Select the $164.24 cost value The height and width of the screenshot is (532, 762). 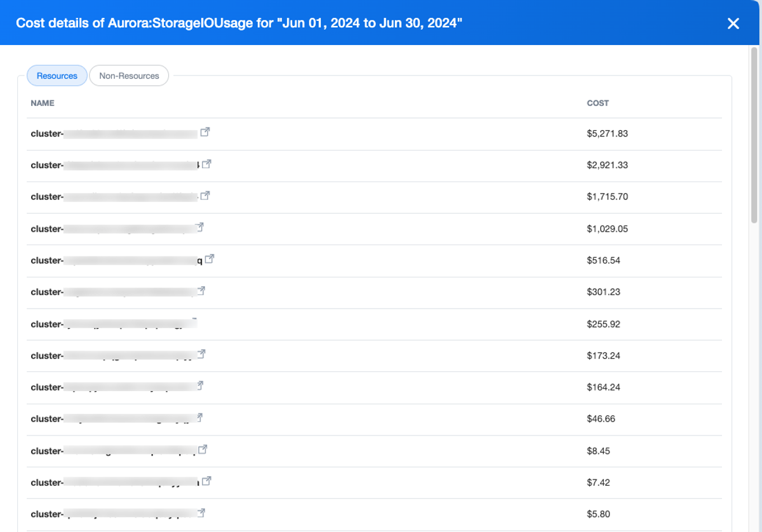point(603,387)
